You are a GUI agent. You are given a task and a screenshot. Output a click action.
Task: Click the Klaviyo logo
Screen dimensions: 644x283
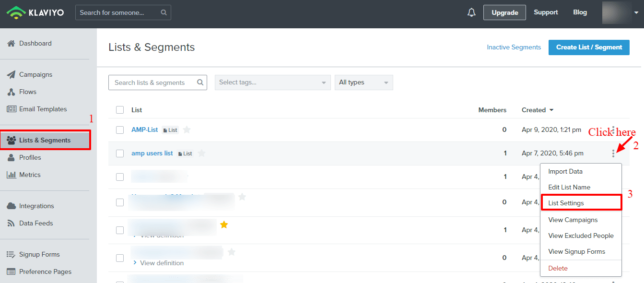36,12
